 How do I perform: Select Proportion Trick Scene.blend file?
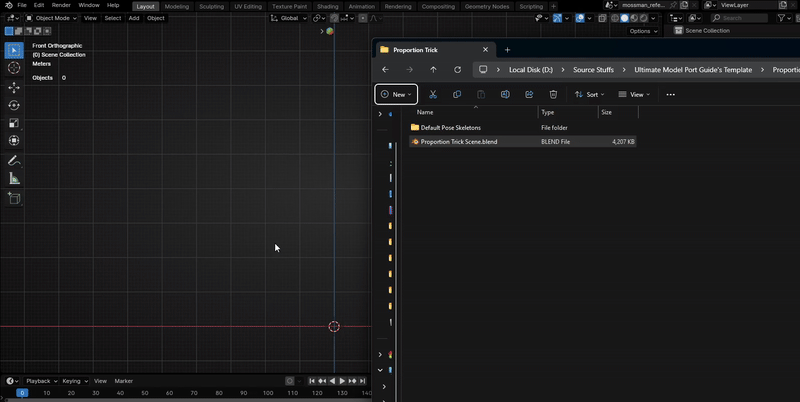click(x=458, y=142)
